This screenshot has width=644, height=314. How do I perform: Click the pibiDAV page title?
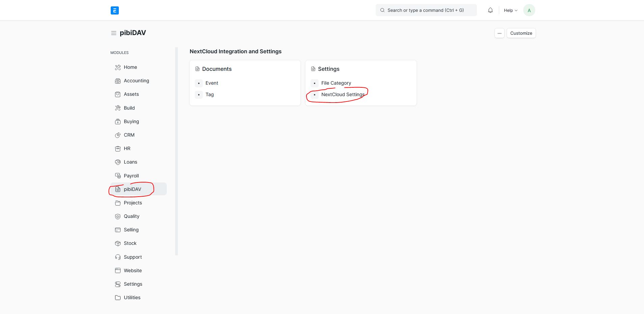click(x=133, y=33)
